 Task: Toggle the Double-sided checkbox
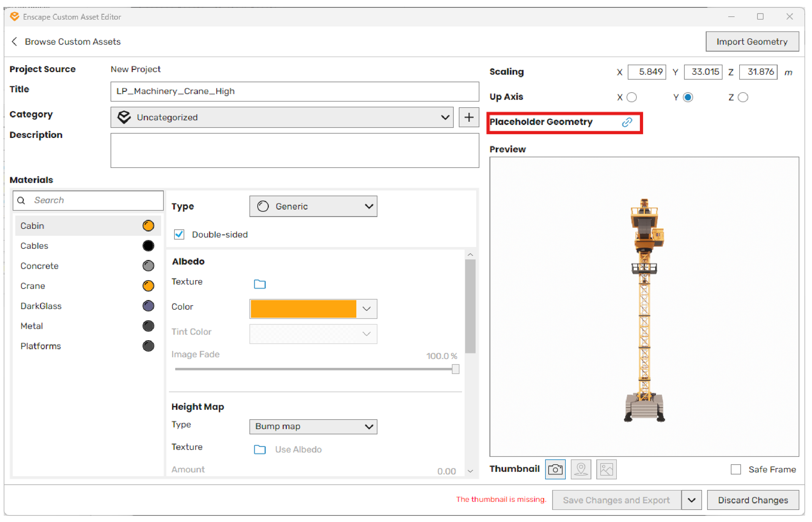(179, 235)
